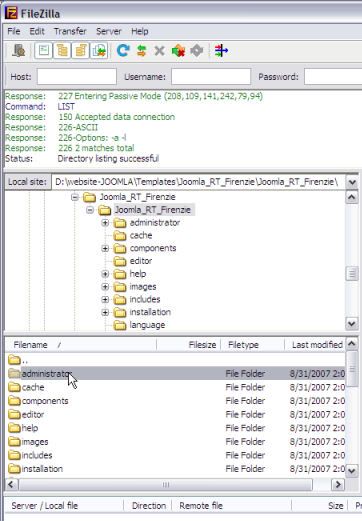Click the directory comparison icon
Screen dimensions: 362x521
221,51
